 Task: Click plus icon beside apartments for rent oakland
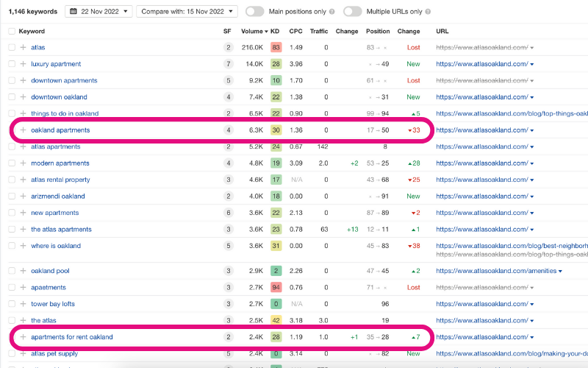[x=23, y=337]
